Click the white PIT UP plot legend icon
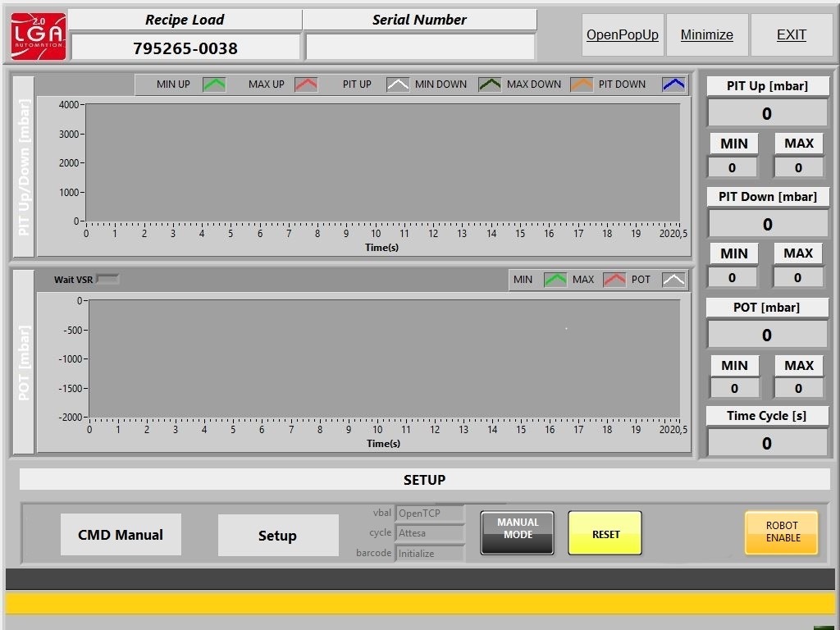The image size is (840, 630). (x=398, y=84)
